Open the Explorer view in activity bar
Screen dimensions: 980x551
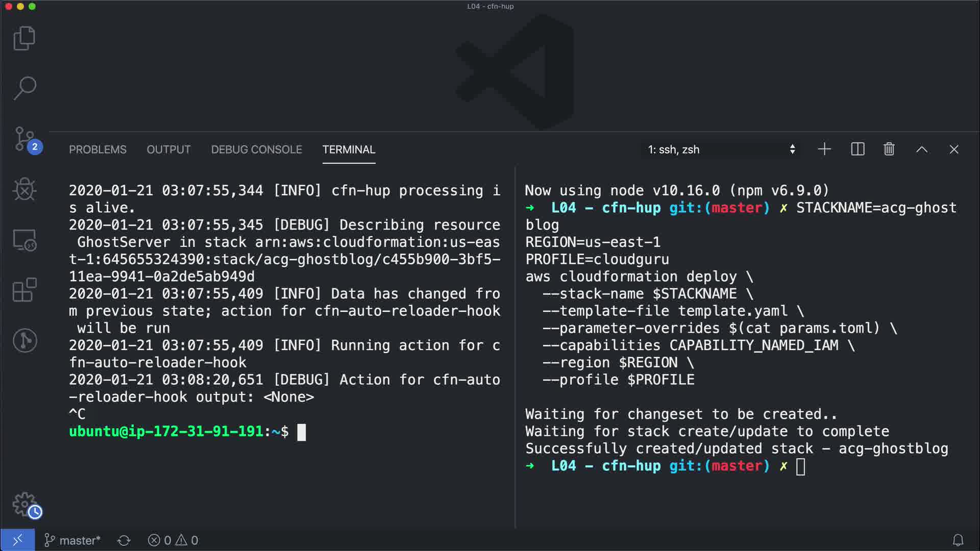pos(24,38)
